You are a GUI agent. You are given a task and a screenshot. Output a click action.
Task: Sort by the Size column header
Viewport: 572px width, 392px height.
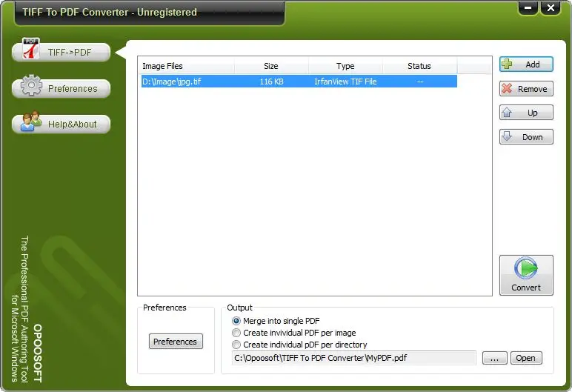271,66
